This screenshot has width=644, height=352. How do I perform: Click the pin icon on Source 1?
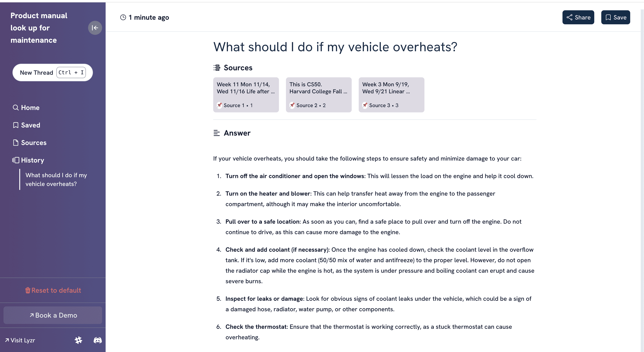point(220,105)
